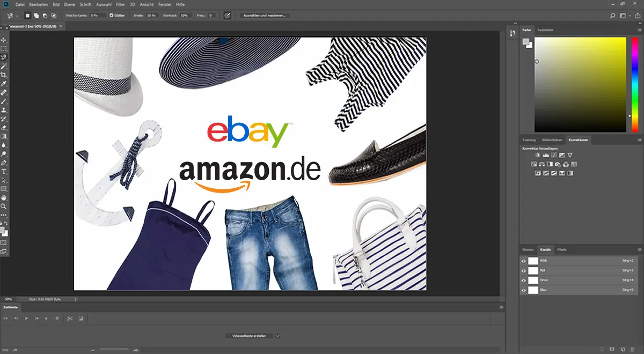Select the History Brush tool

tap(4, 119)
